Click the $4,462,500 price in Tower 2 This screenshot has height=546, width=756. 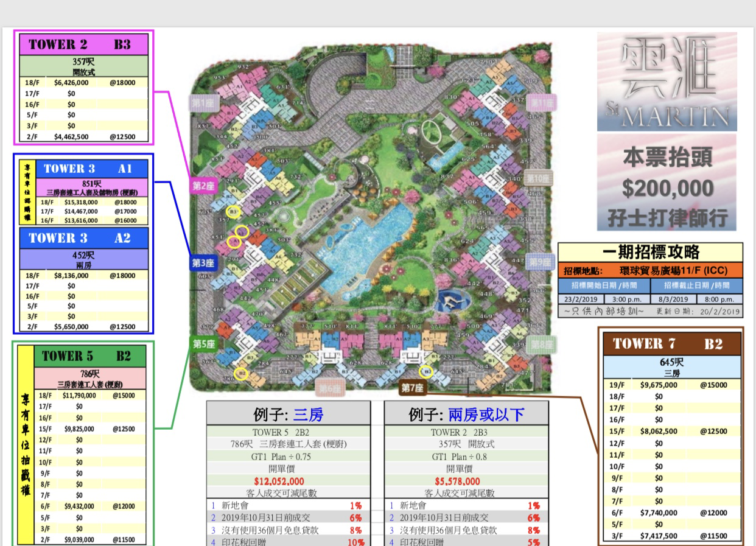point(72,137)
